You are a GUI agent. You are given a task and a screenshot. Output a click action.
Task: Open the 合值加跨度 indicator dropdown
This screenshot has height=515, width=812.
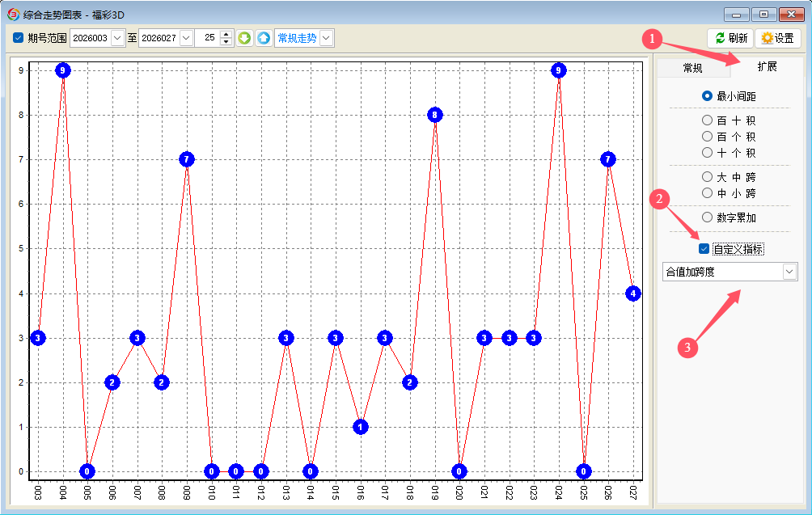(x=789, y=272)
